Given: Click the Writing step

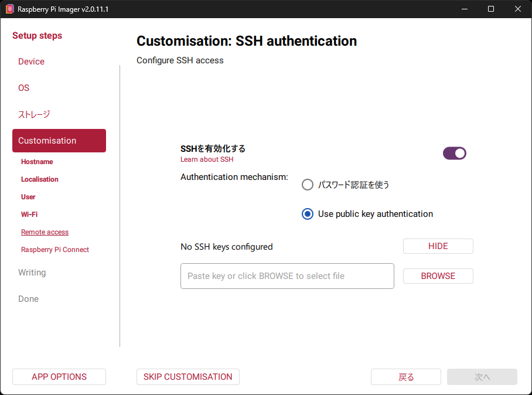Looking at the screenshot, I should coord(32,273).
